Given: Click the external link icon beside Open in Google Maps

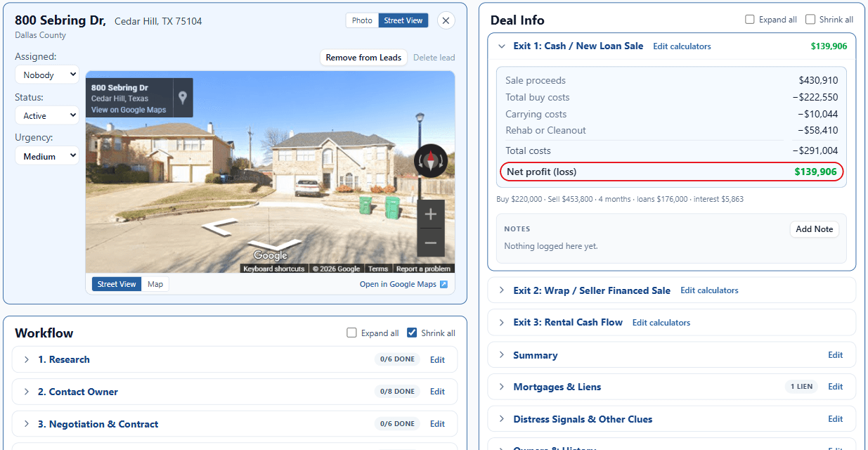Looking at the screenshot, I should point(443,284).
